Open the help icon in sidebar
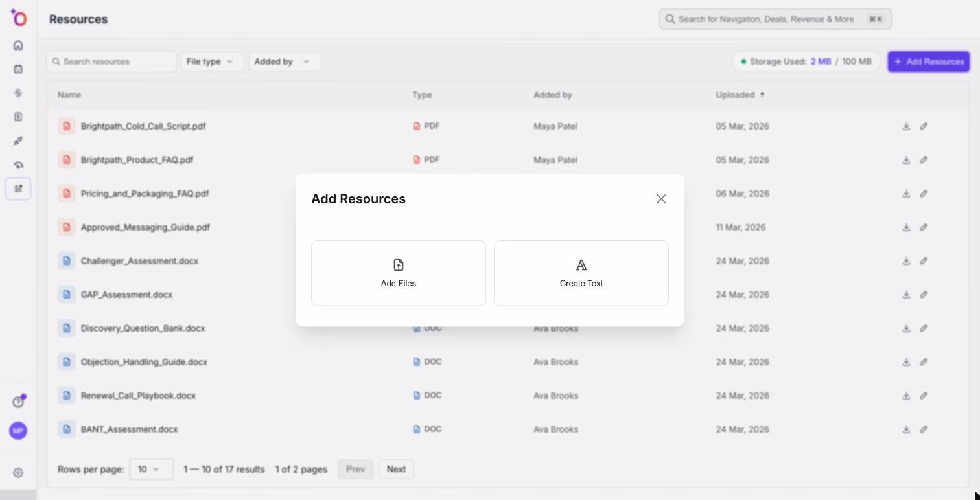The height and width of the screenshot is (500, 980). [18, 402]
